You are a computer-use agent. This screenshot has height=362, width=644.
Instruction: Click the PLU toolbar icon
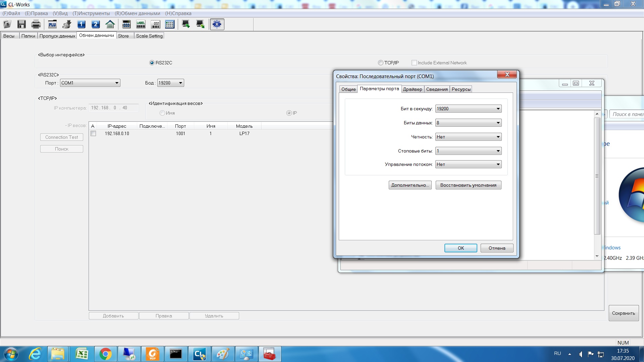point(52,24)
